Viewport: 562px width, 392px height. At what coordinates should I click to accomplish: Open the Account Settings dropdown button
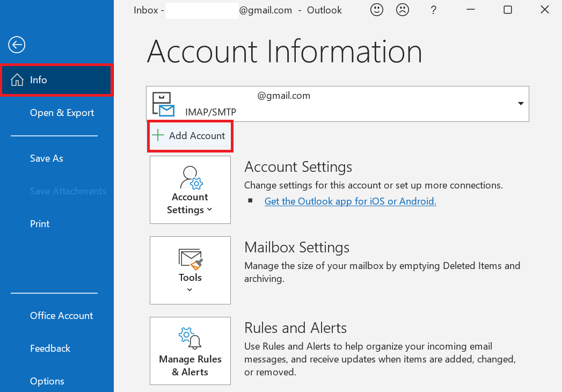[x=191, y=190]
